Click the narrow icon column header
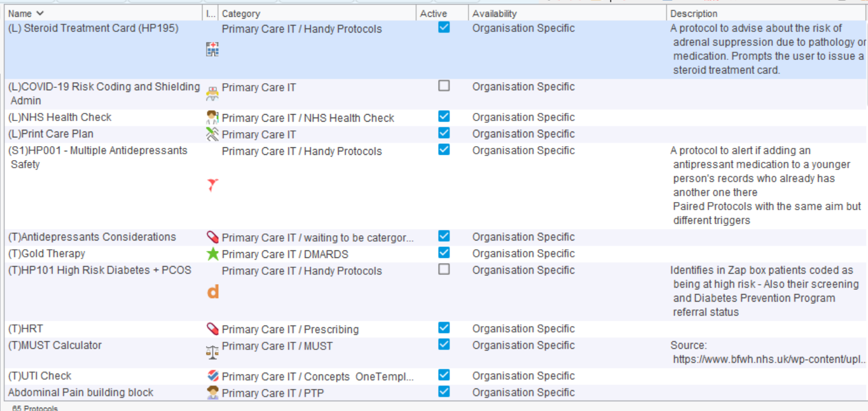Screen dimensions: 868x411 (x=211, y=13)
